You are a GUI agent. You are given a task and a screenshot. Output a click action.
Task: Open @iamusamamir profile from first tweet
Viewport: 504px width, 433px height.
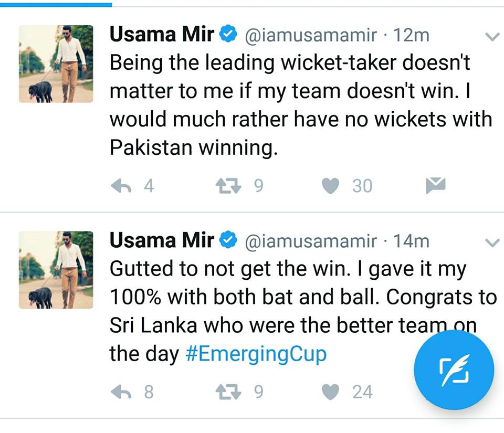(x=310, y=35)
